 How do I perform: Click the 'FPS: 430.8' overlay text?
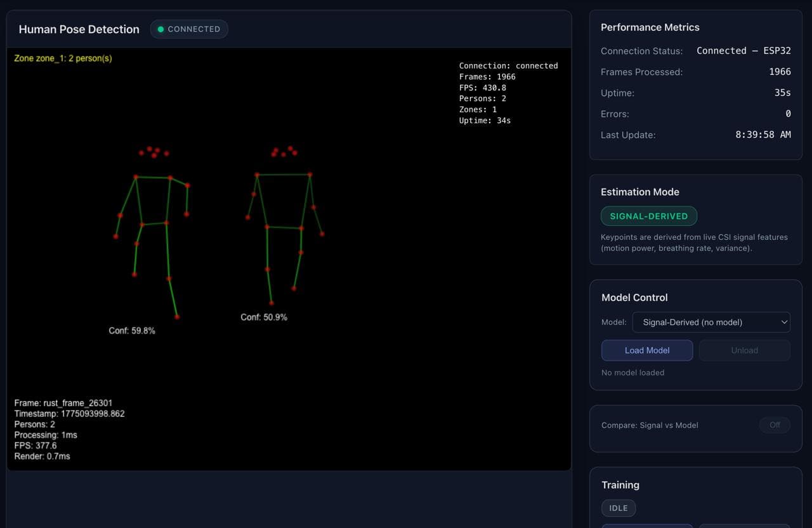pos(483,88)
